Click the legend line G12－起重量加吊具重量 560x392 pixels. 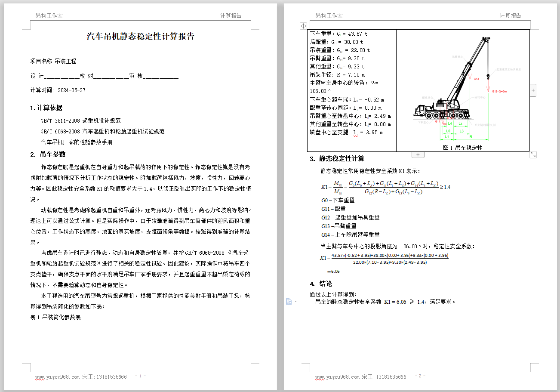point(351,218)
